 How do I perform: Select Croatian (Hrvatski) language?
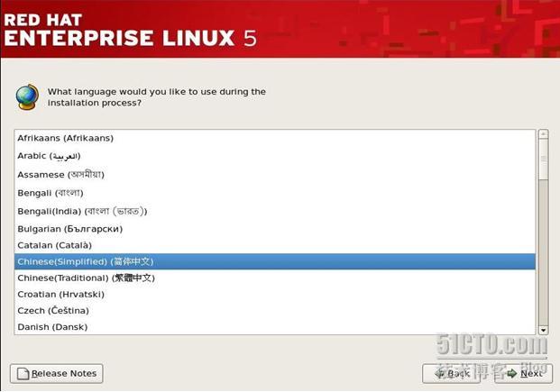point(275,295)
